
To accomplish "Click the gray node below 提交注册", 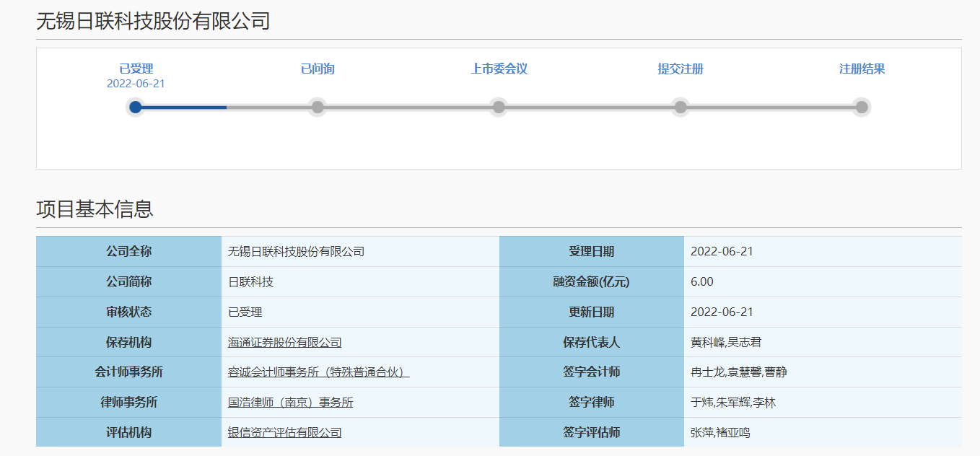I will (x=681, y=107).
